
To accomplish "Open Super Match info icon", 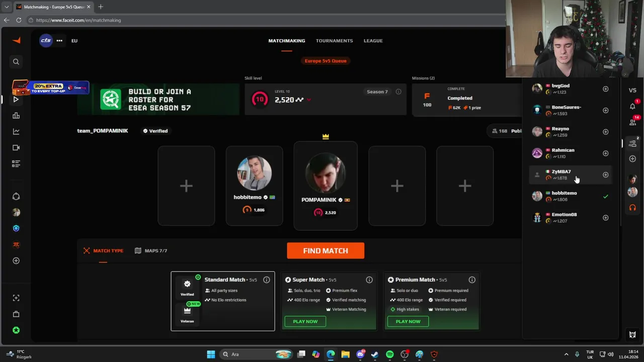I will 369,280.
